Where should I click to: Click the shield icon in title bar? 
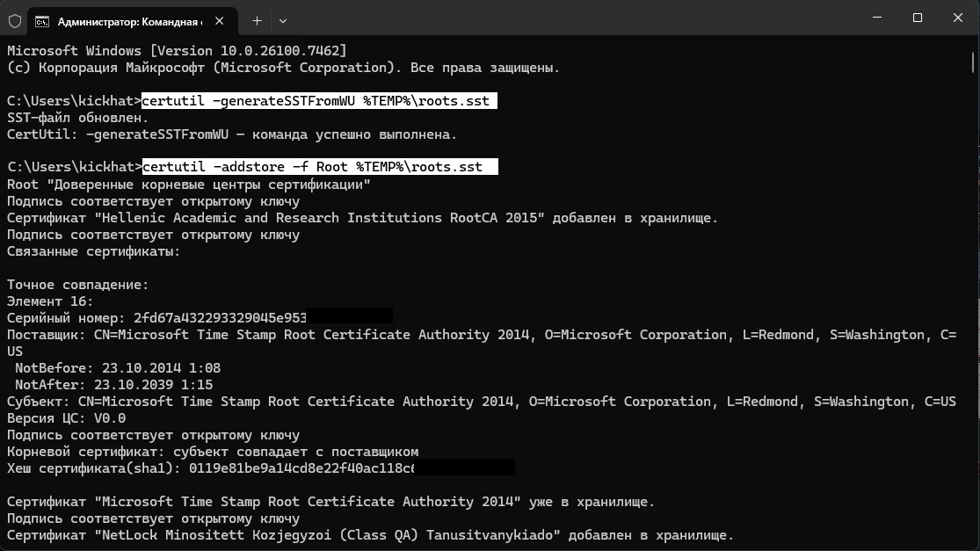click(15, 21)
